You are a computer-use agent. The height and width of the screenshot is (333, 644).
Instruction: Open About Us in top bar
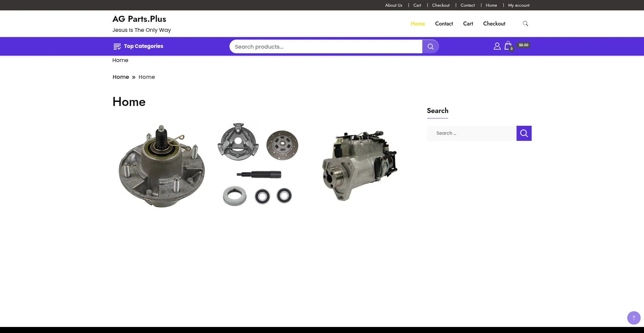[x=393, y=5]
